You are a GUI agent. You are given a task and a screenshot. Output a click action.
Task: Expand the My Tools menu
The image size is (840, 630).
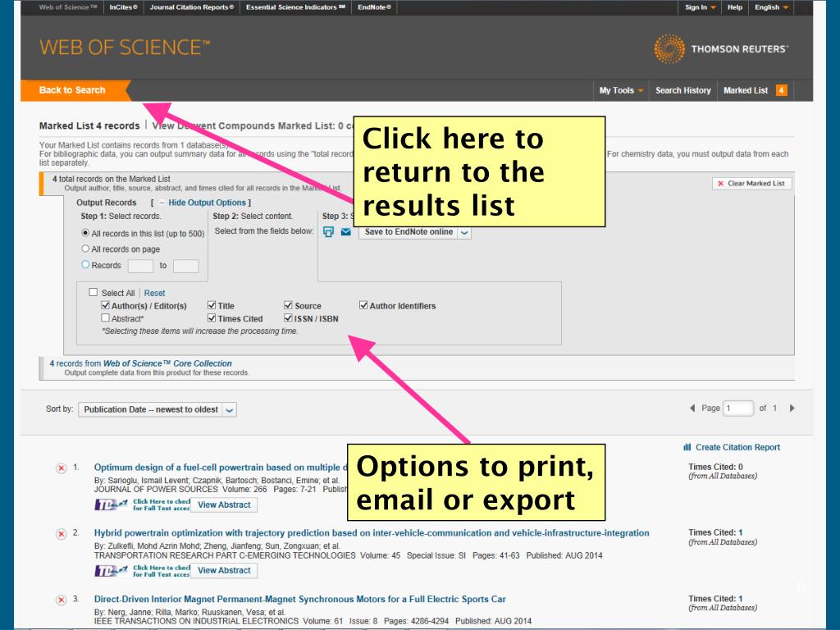(621, 90)
